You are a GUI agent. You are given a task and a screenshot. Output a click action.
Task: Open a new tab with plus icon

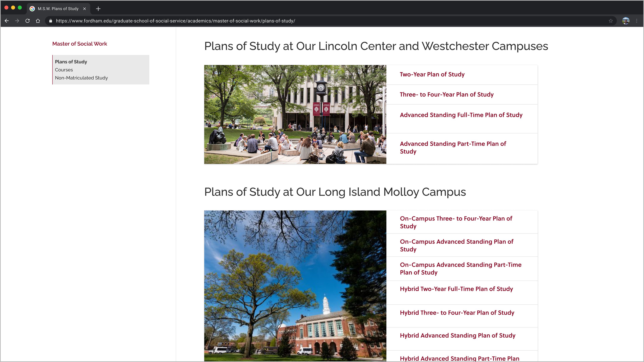coord(98,9)
